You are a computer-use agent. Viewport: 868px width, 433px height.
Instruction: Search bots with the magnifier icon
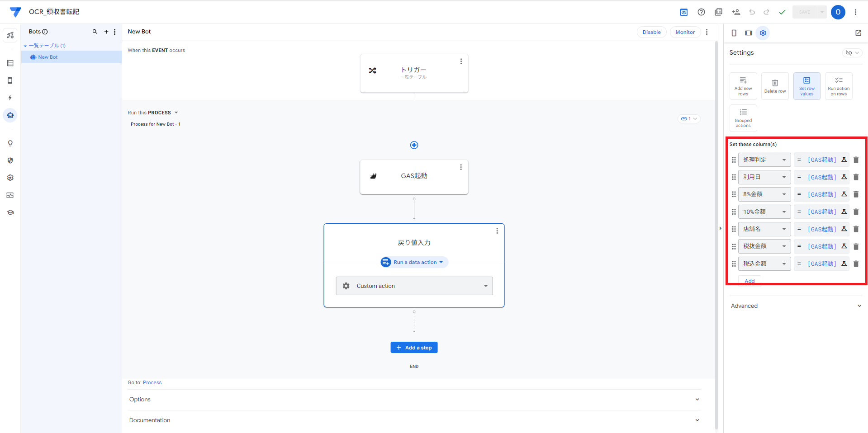pyautogui.click(x=95, y=32)
